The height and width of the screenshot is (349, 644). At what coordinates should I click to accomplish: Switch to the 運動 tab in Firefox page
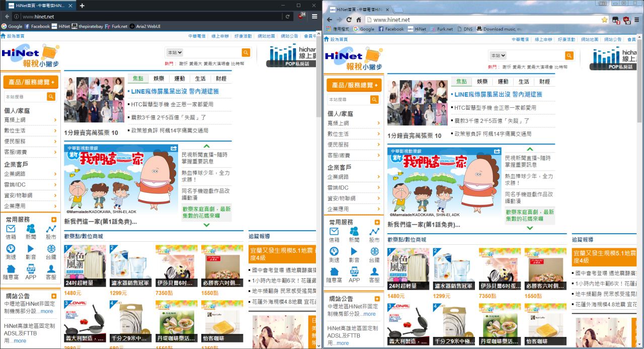tap(180, 79)
